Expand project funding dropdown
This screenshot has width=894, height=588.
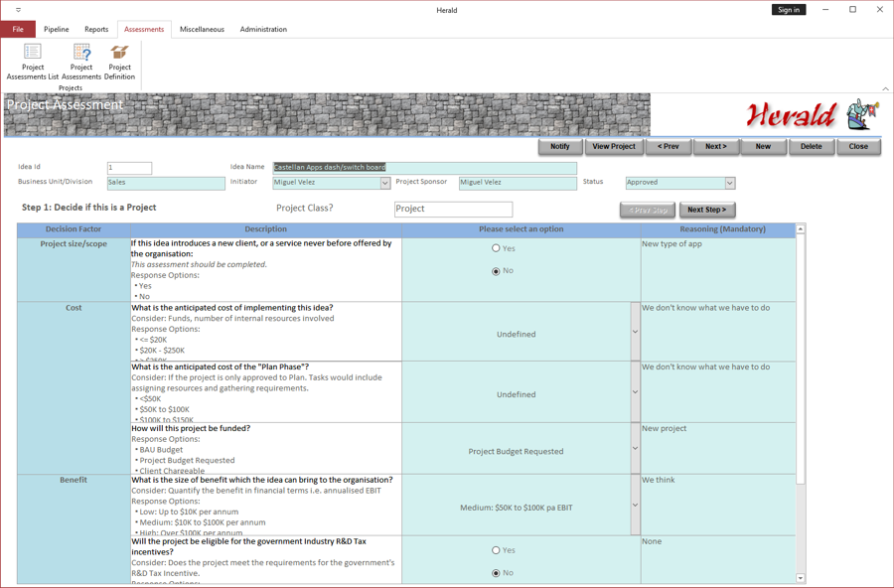point(635,448)
